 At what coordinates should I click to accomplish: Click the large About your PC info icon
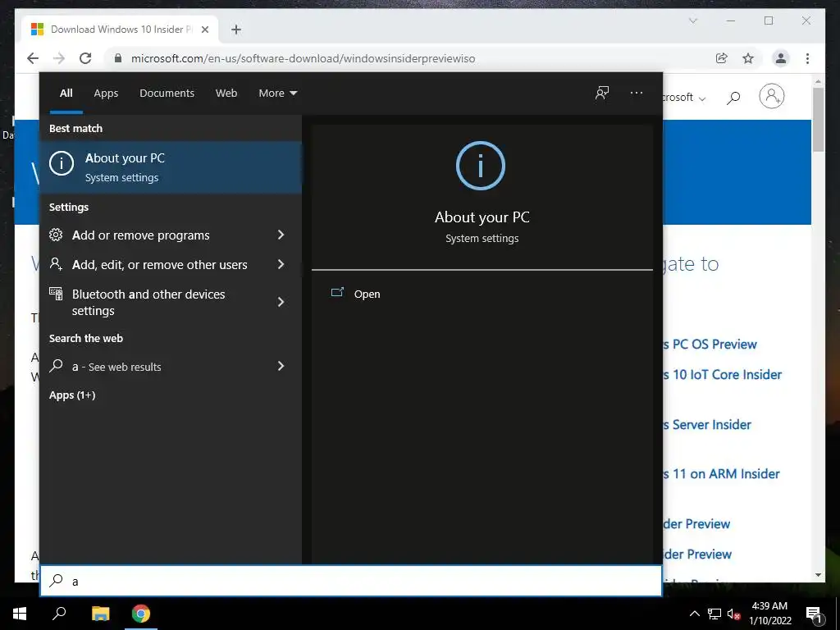point(481,166)
